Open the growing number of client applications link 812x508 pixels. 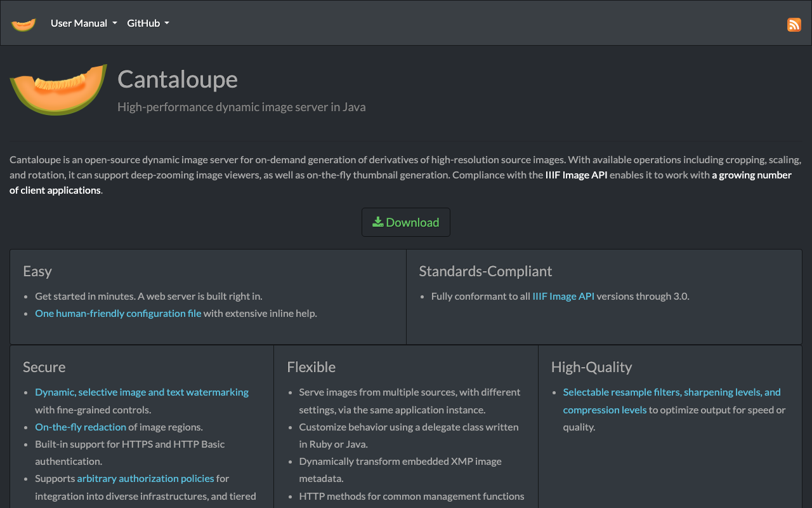[400, 182]
